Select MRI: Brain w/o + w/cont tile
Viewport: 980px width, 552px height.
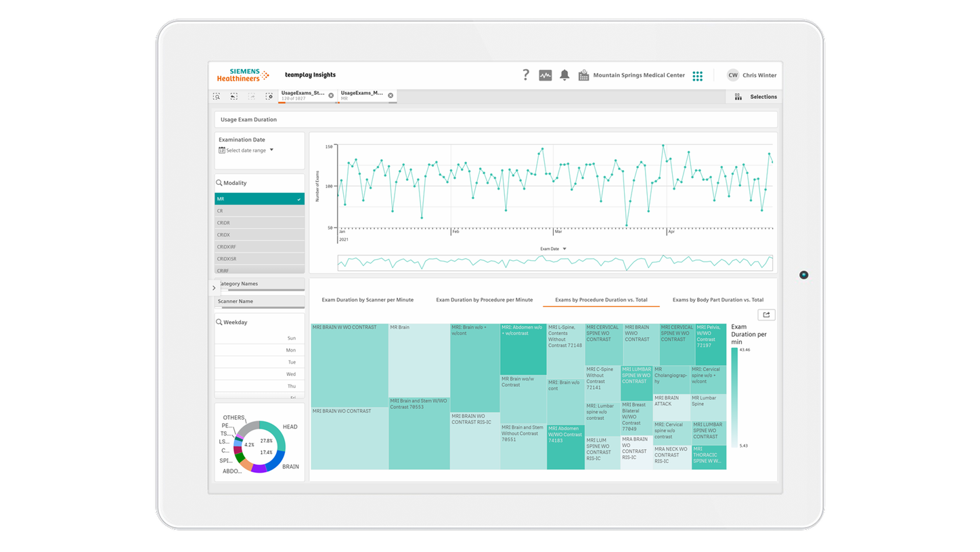point(475,368)
